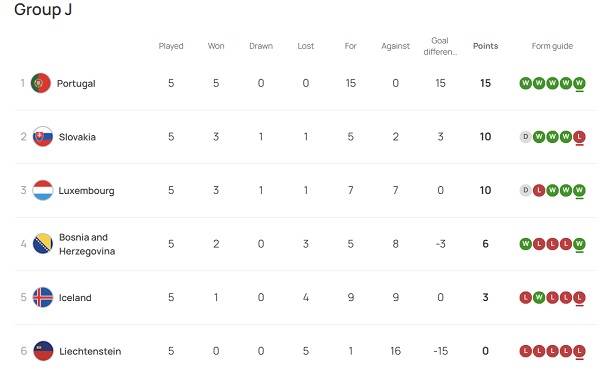Open the Slovakia team link

click(x=77, y=137)
